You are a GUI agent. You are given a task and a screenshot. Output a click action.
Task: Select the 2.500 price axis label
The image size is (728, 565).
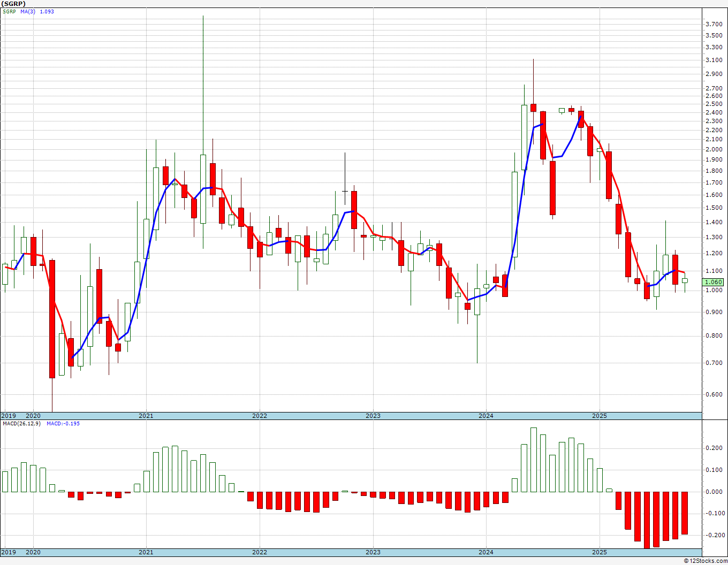click(714, 104)
